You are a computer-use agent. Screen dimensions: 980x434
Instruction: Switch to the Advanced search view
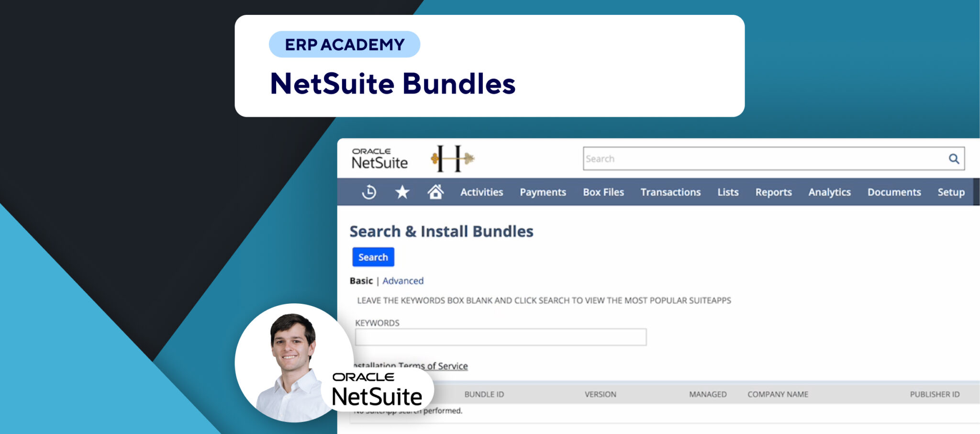[403, 281]
